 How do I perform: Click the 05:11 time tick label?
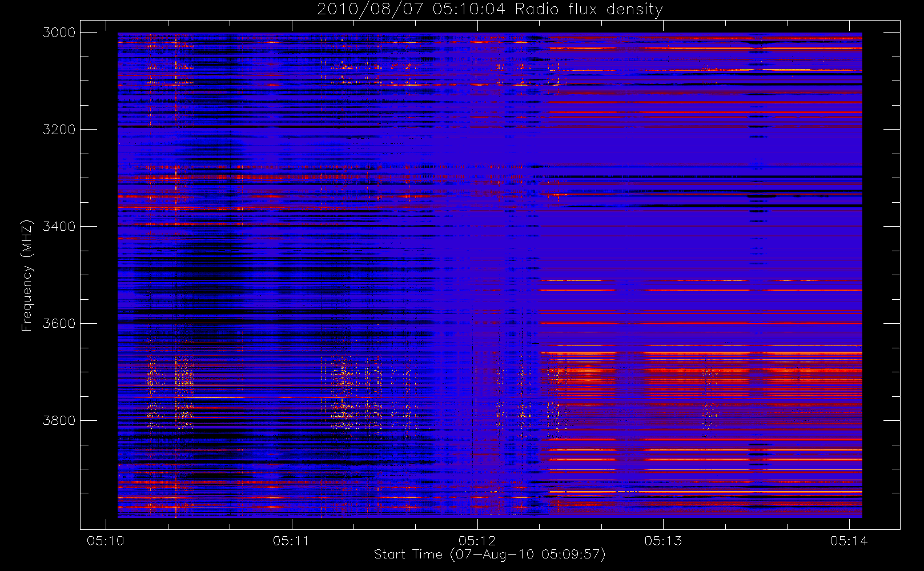pos(291,541)
